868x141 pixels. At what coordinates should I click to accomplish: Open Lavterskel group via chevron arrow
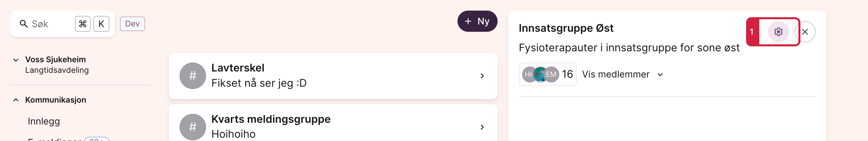[x=482, y=76]
